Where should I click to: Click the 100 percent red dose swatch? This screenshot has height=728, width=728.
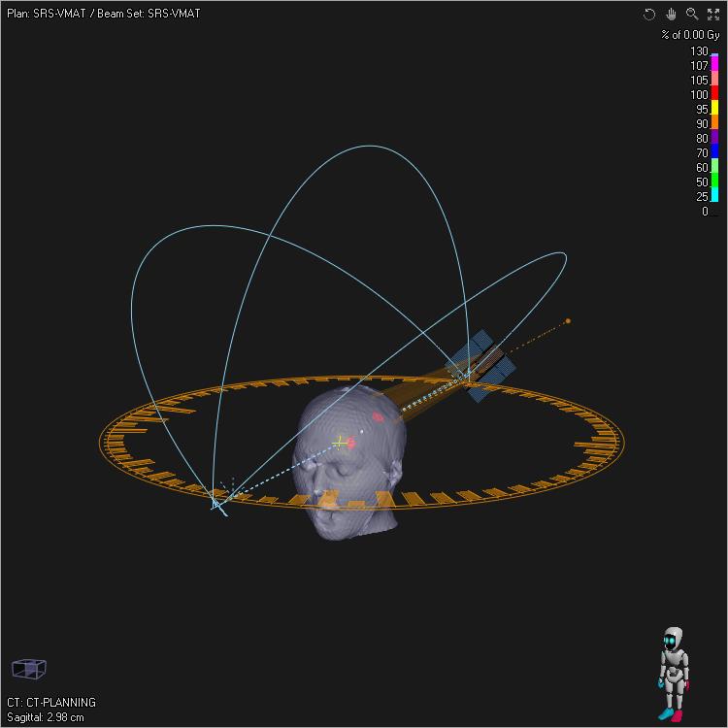coord(714,93)
